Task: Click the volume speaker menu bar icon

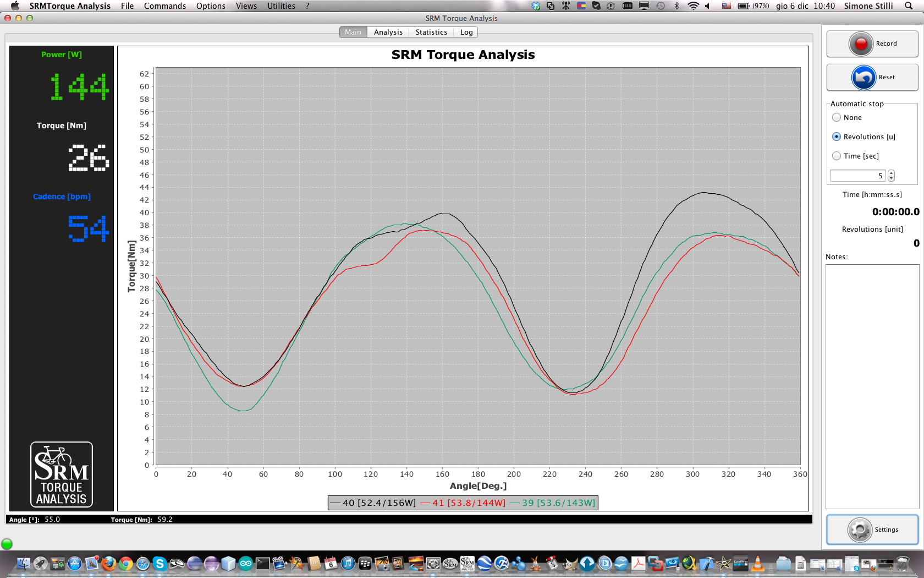Action: (x=708, y=6)
